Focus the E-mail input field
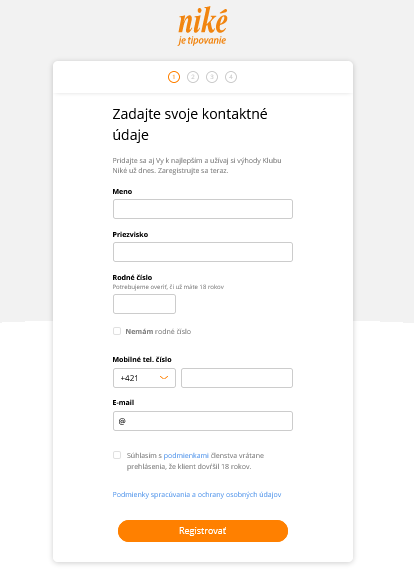Viewport: 414px width, 570px height. click(203, 421)
